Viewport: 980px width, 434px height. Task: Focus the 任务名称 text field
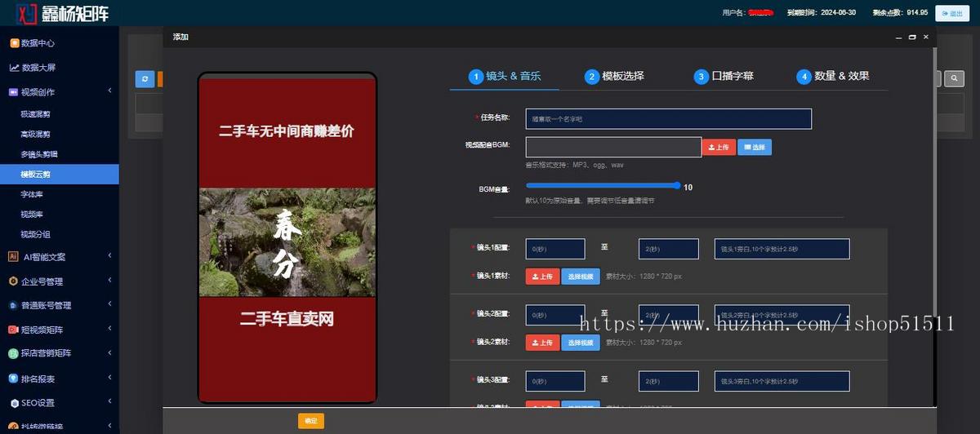(x=668, y=119)
